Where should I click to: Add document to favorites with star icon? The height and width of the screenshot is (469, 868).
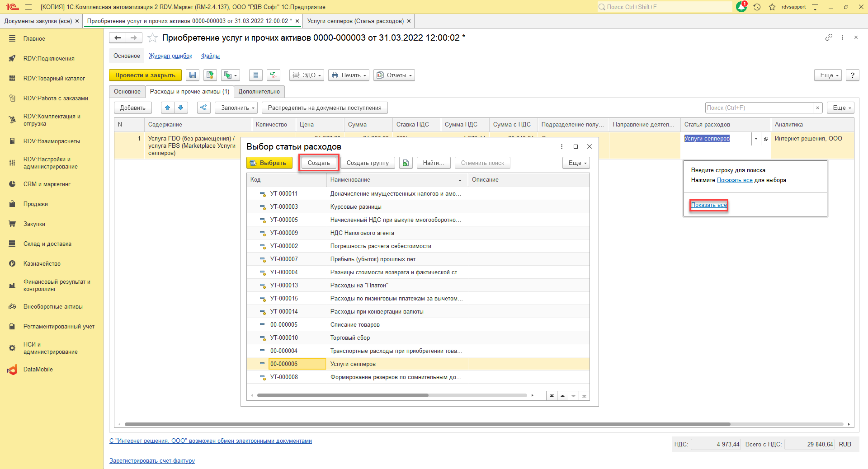(x=153, y=38)
